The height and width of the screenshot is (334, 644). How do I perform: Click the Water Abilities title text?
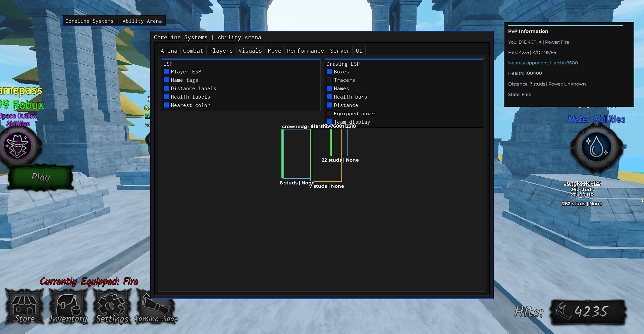pos(597,119)
